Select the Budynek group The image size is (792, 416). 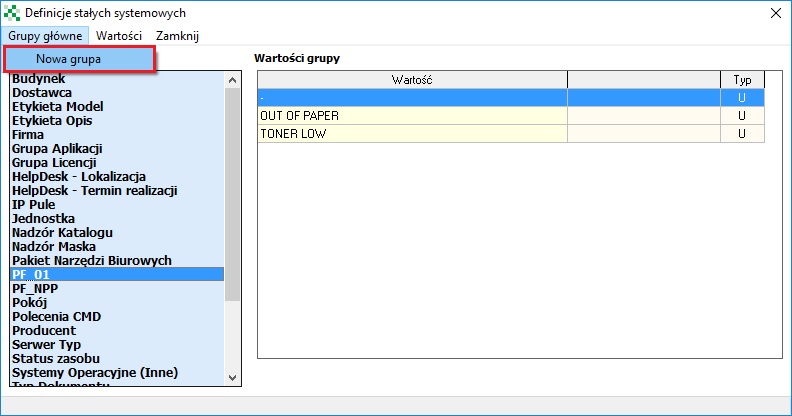click(117, 79)
